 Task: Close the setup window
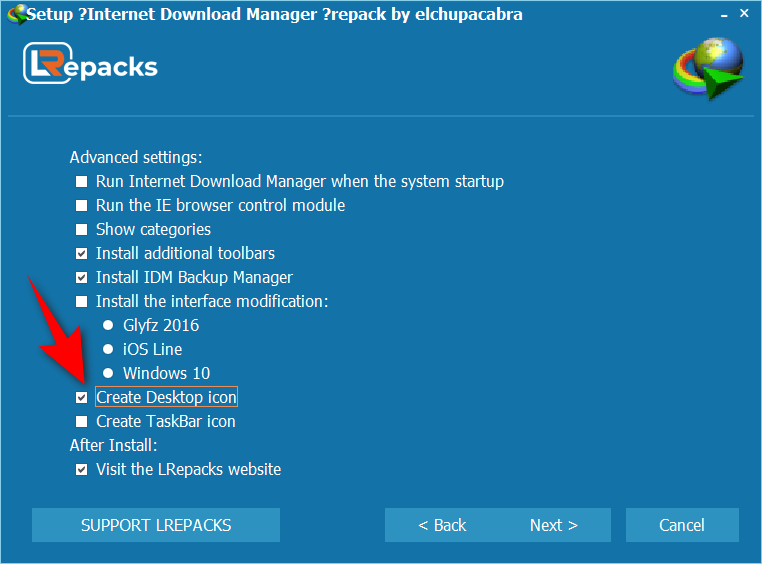tap(744, 14)
